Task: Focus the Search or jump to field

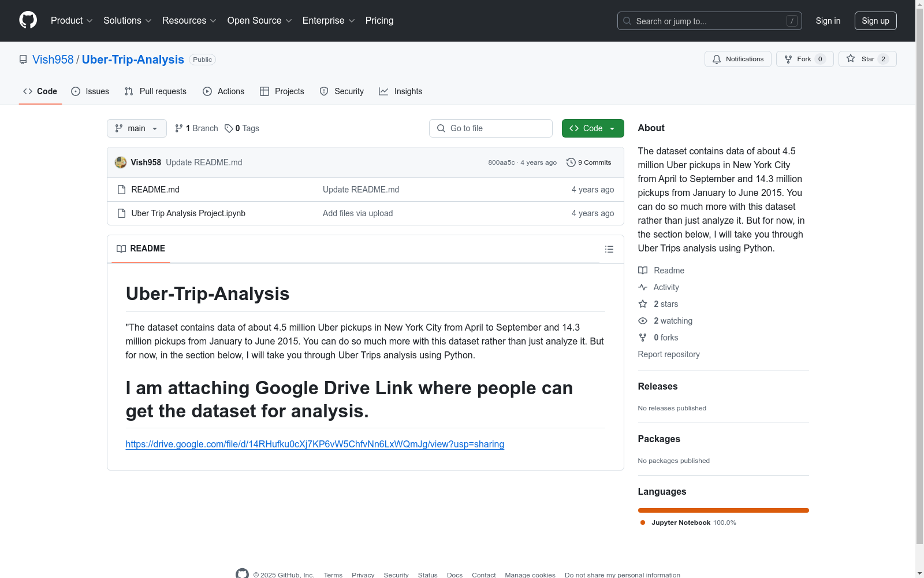Action: (x=709, y=21)
